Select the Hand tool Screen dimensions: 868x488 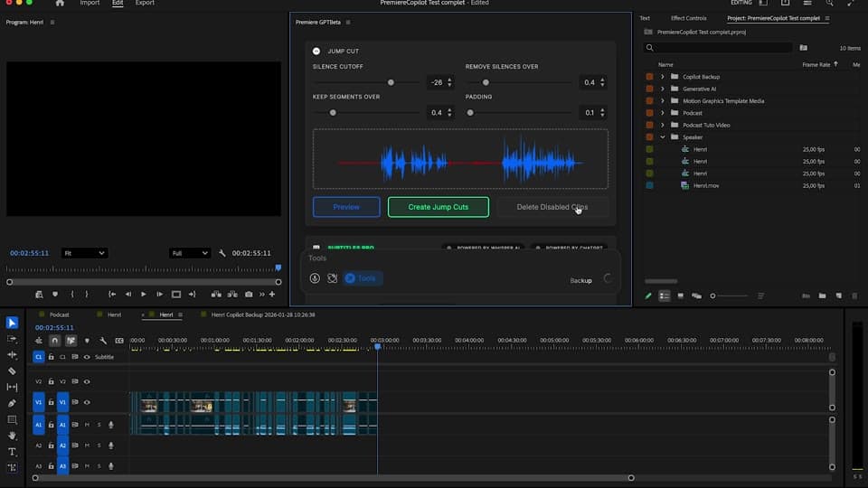12,436
